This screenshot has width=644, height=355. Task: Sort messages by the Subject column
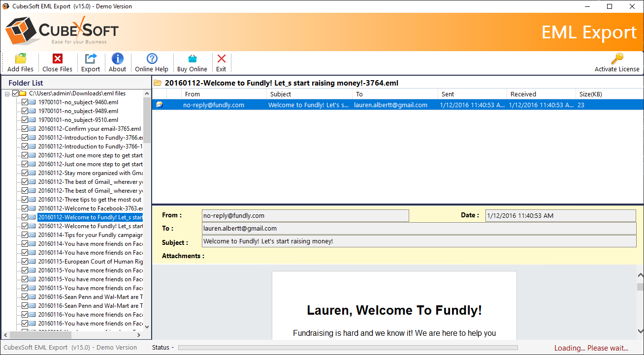click(309, 94)
